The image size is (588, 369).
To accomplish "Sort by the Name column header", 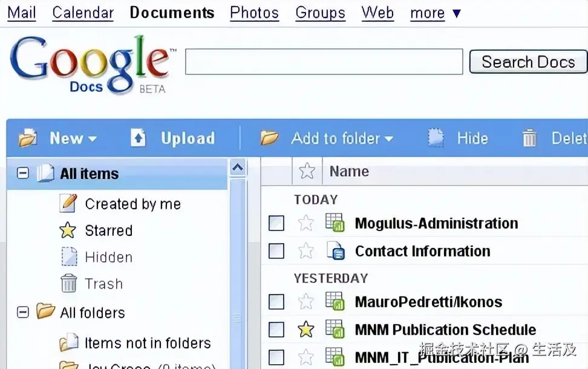I will [x=349, y=171].
